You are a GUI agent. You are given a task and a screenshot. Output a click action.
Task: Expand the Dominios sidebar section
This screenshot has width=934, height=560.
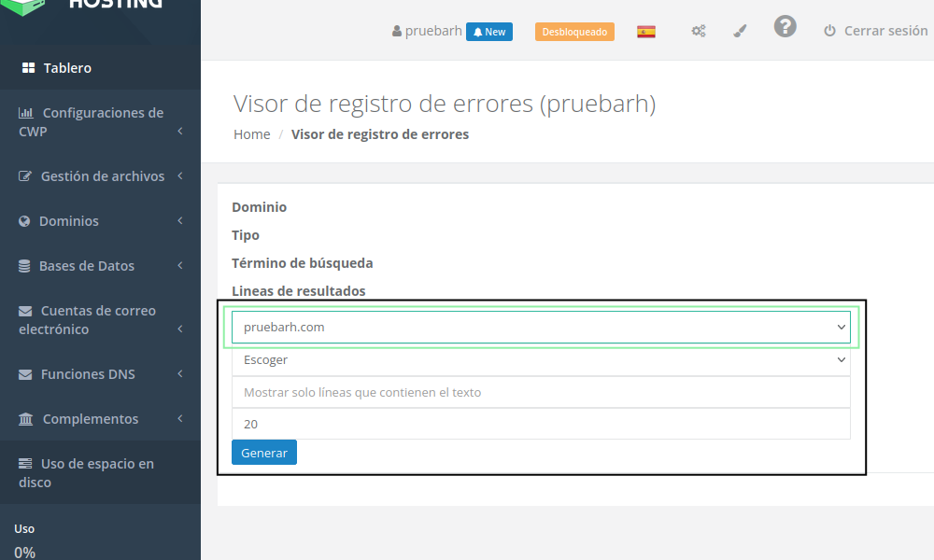tap(100, 221)
